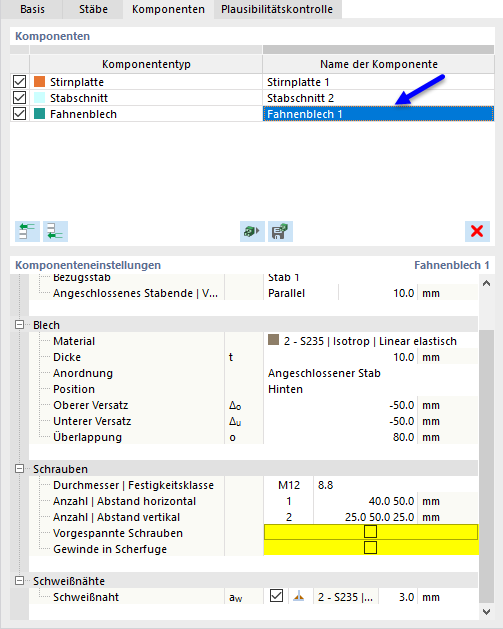Toggle the Stabschnitt component checkbox
503x629 pixels.
tap(20, 98)
